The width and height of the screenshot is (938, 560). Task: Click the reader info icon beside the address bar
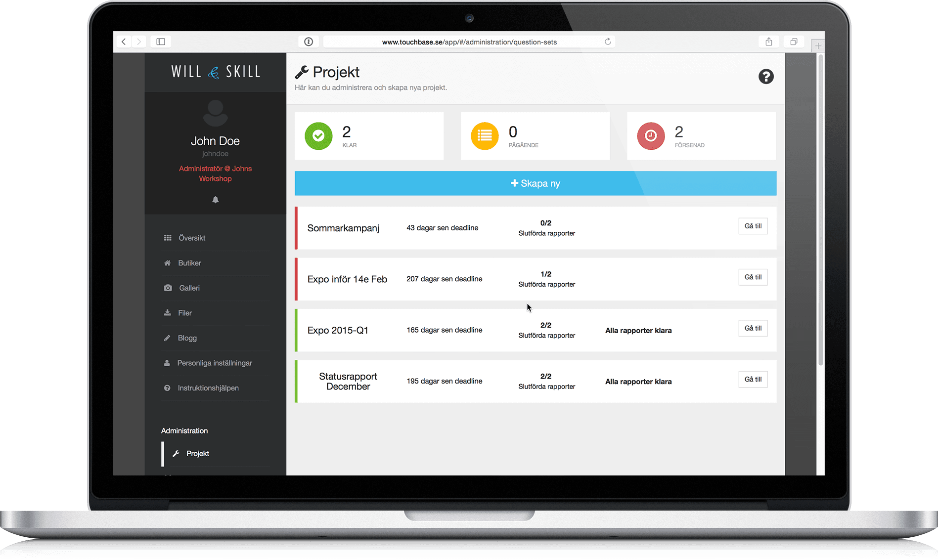[309, 42]
